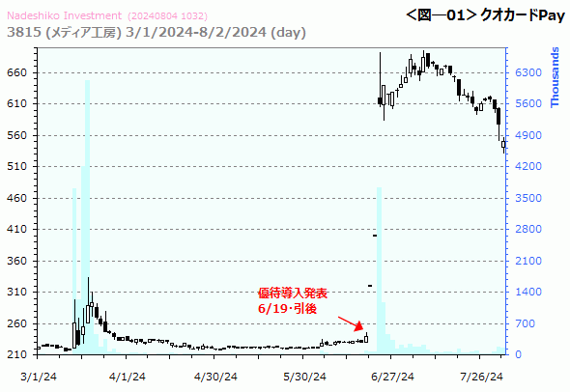
Task: Click the figure label <図―01> クオカードPay
Action: [x=485, y=15]
